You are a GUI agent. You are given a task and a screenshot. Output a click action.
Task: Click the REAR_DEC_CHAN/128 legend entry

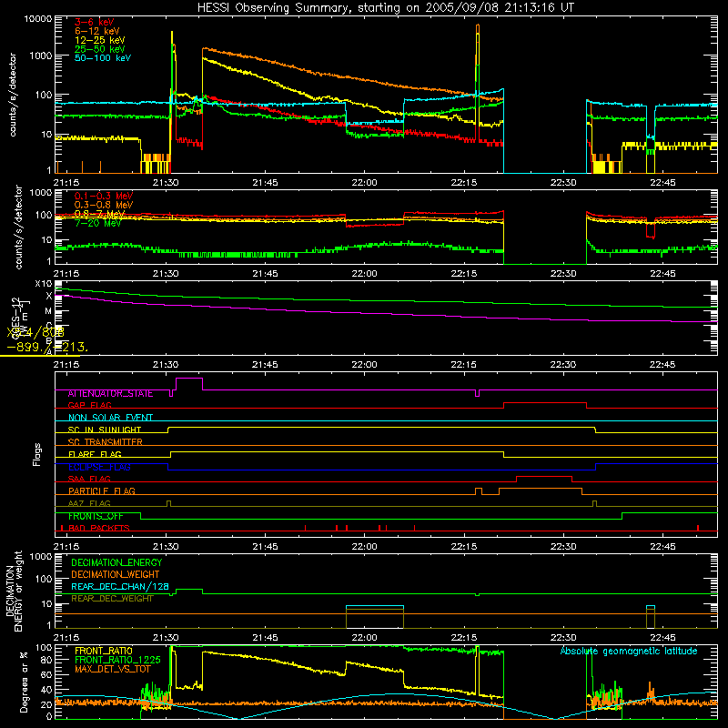tap(120, 586)
